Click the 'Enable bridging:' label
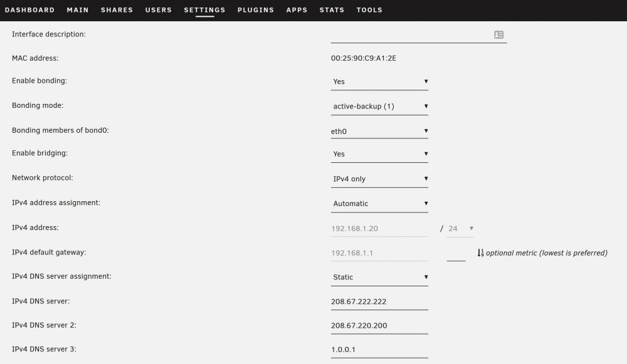 [40, 153]
